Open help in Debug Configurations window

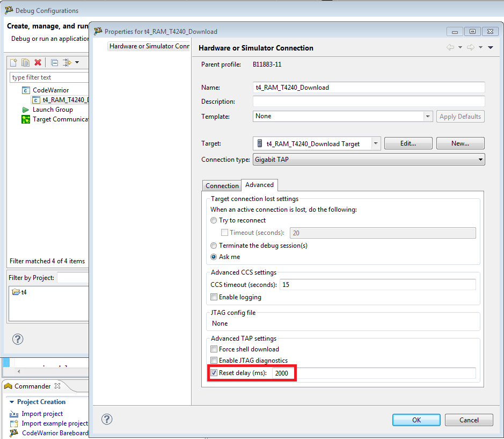click(18, 339)
